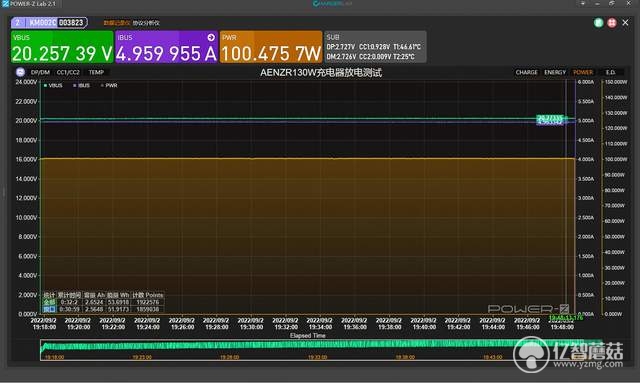
Task: Switch to the ENERGY axis mode
Action: 555,72
